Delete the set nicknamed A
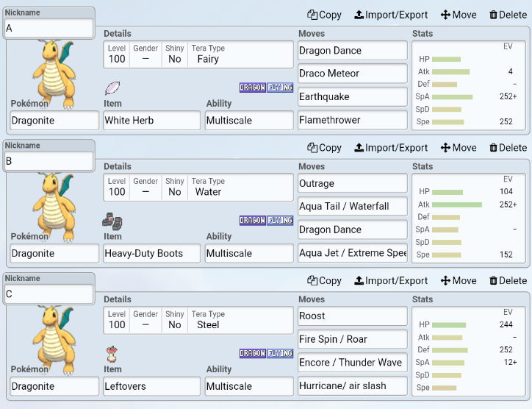 tap(508, 15)
